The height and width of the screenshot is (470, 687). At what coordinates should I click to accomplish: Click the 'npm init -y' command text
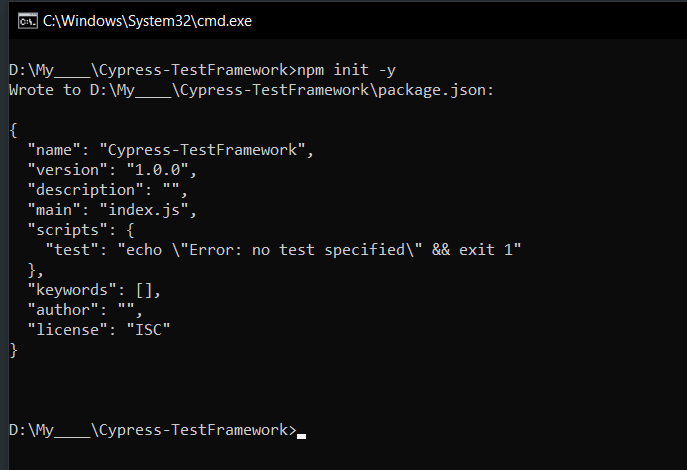tap(347, 70)
